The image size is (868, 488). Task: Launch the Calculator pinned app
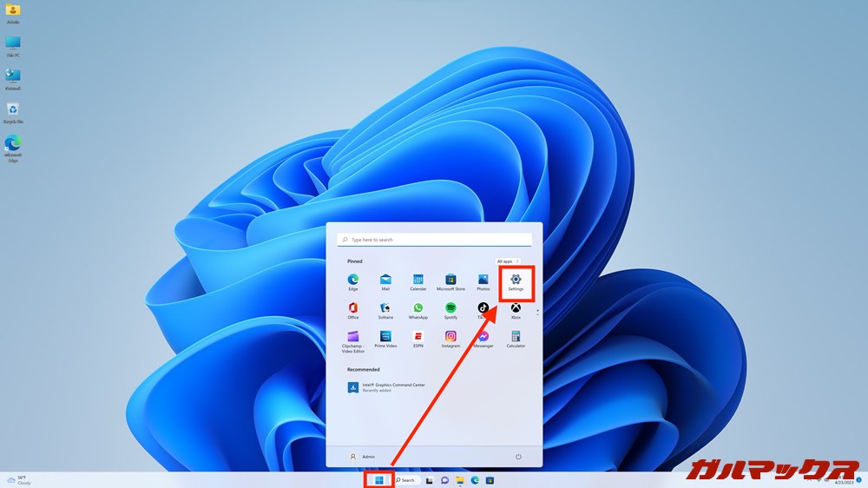(x=516, y=339)
